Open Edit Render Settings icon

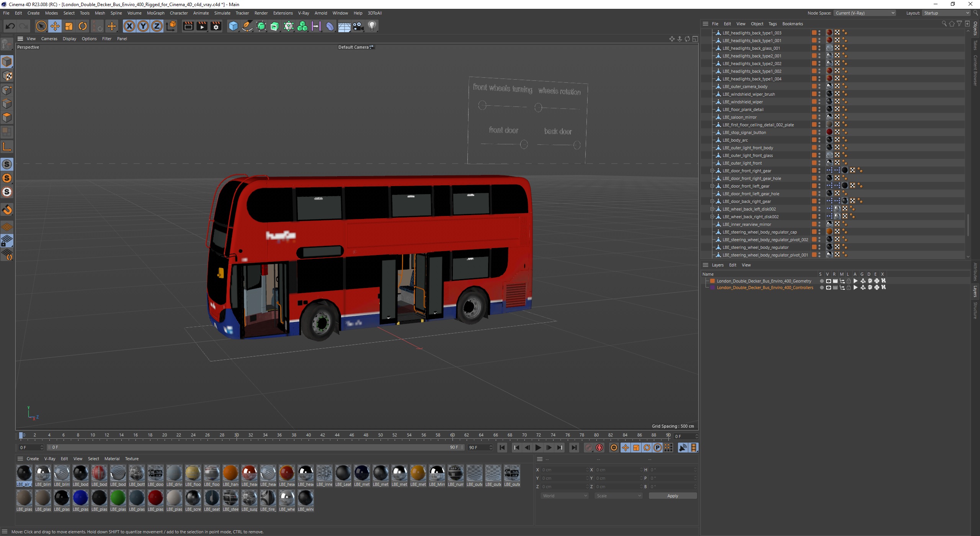[x=216, y=26]
